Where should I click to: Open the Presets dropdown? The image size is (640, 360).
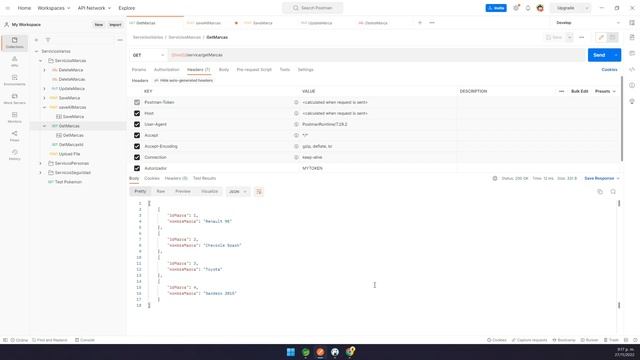pos(605,91)
